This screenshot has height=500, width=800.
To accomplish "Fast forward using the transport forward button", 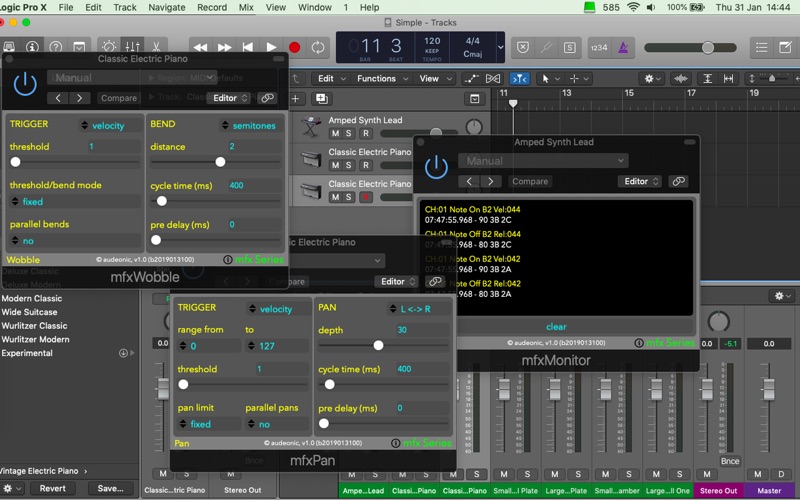I will (224, 47).
